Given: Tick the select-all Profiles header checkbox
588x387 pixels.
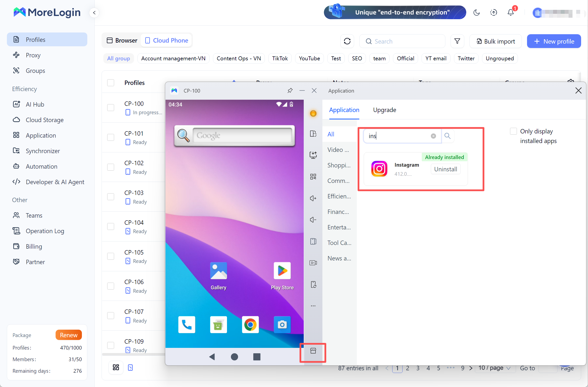Looking at the screenshot, I should [111, 82].
